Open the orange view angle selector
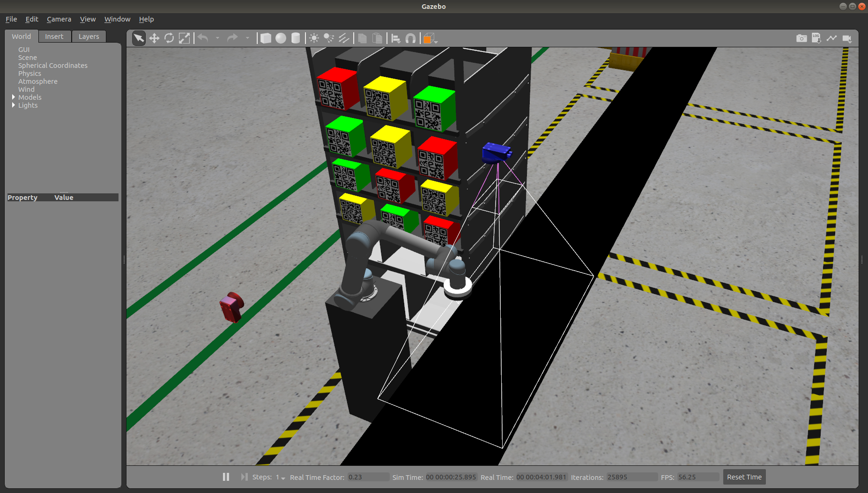868x493 pixels. tap(430, 38)
